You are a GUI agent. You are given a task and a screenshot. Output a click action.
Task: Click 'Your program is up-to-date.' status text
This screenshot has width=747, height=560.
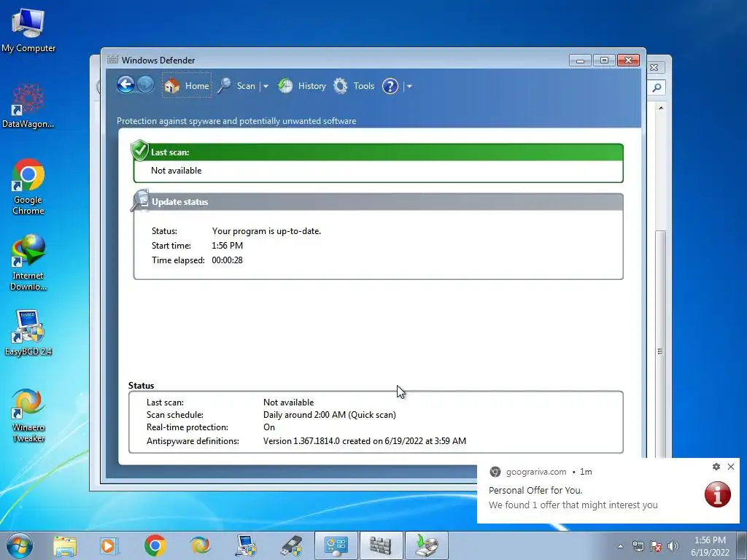point(266,231)
